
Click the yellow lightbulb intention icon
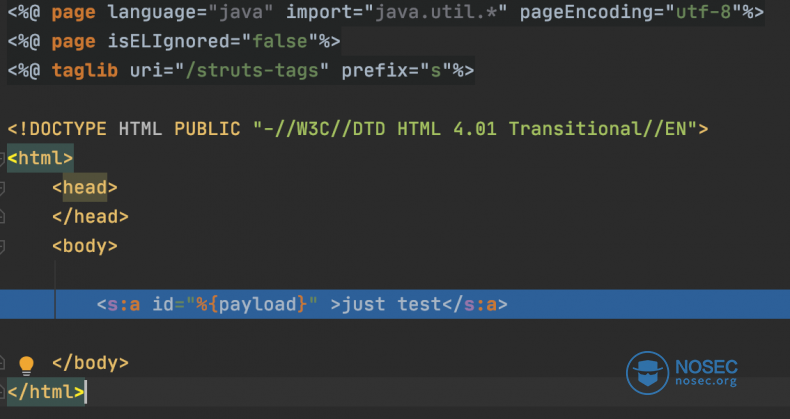(x=26, y=365)
